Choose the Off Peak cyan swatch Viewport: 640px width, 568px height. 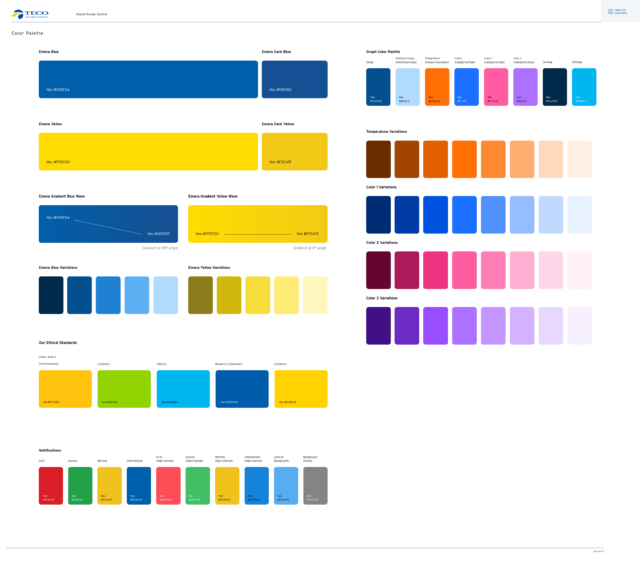(584, 87)
